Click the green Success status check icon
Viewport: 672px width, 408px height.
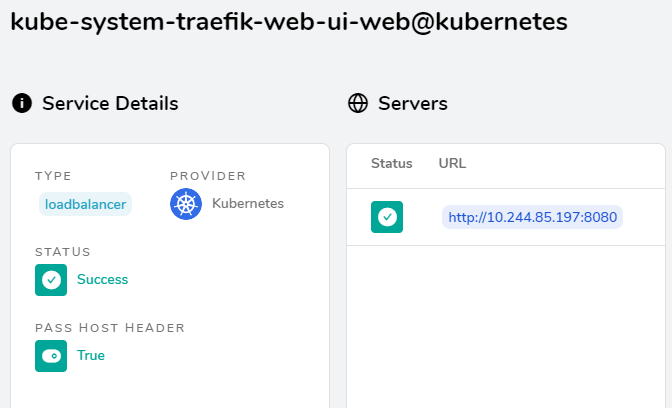pos(51,280)
